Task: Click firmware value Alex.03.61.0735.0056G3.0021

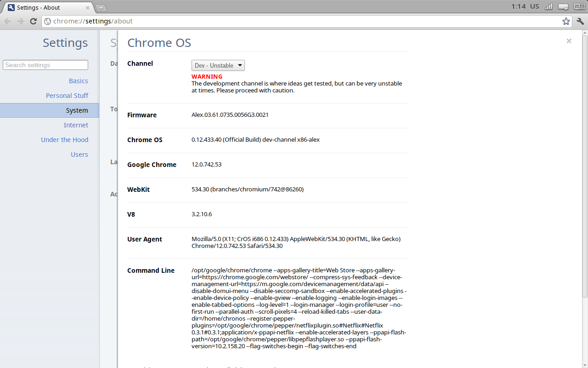Action: pos(230,115)
